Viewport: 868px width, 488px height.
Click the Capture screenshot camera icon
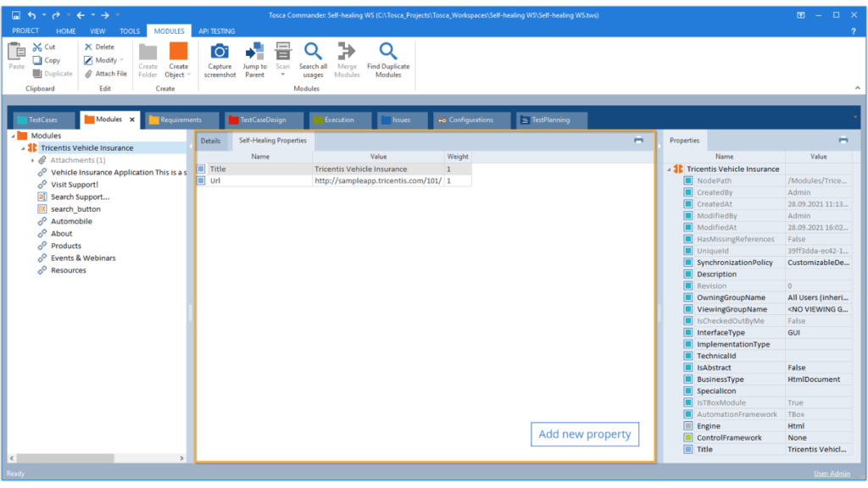[x=220, y=53]
